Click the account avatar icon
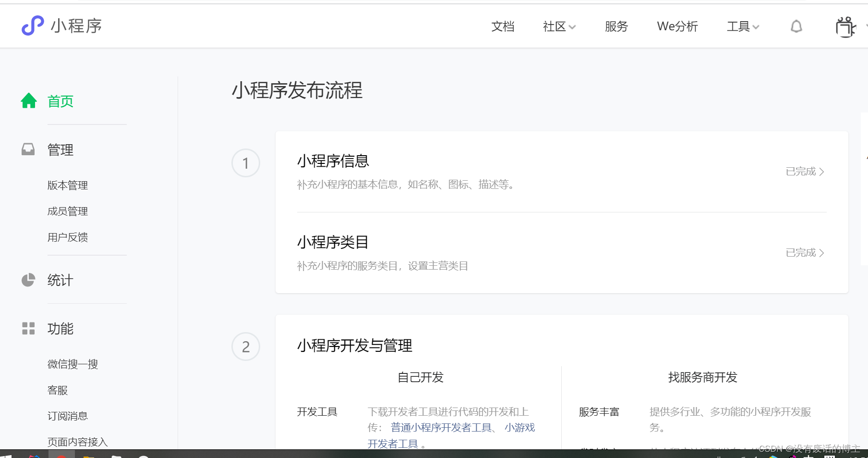Screen dimensions: 868x458 pos(845,26)
